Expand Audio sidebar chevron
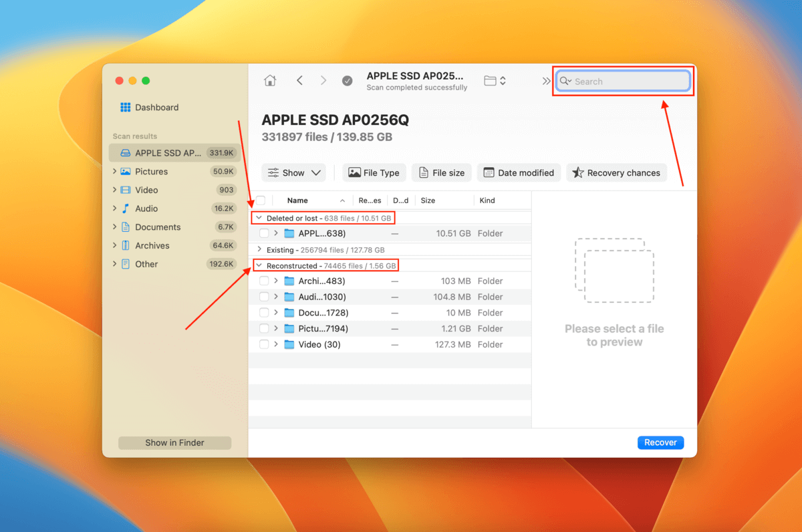Viewport: 802px width, 532px height. coord(114,209)
